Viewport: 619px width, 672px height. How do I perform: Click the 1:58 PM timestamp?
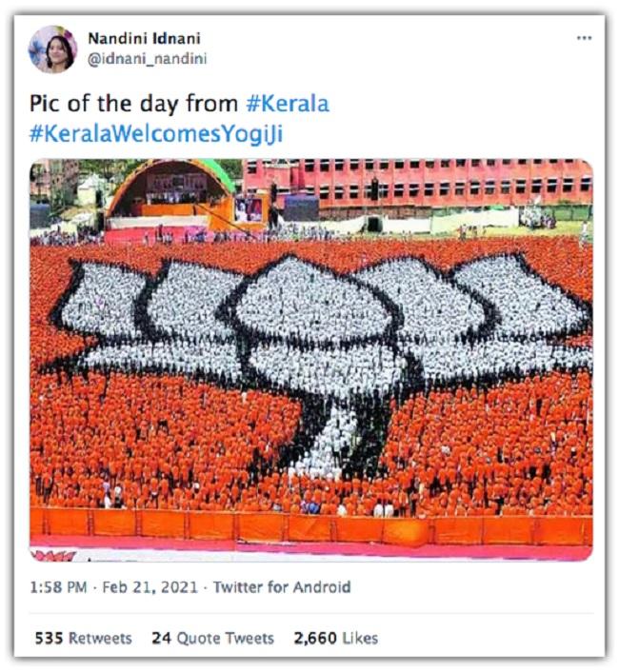coord(58,586)
